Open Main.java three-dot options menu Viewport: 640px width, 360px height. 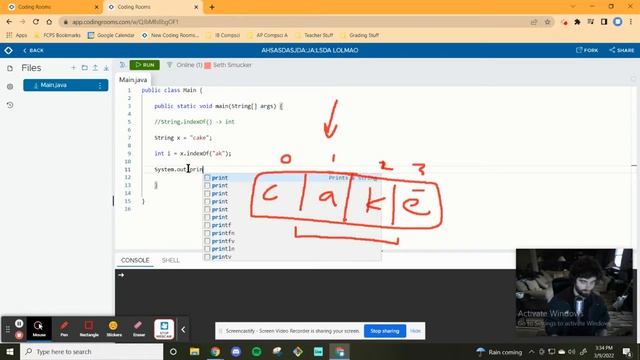pos(100,85)
